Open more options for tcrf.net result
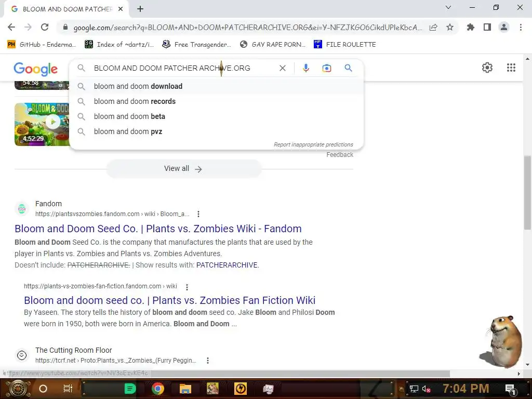The height and width of the screenshot is (399, 532). (208, 361)
